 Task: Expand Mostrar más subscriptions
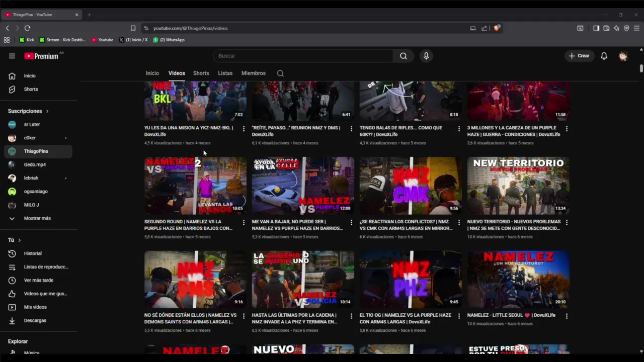click(36, 218)
